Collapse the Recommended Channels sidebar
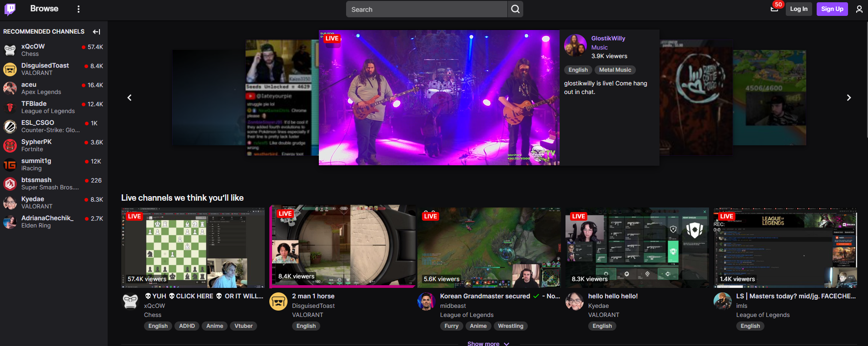Viewport: 868px width, 346px height. click(96, 32)
